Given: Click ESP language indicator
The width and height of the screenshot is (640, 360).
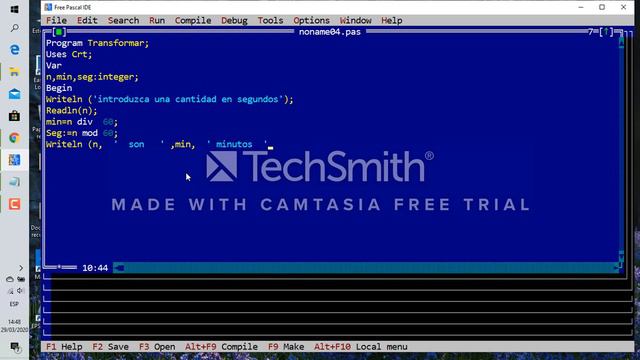Looking at the screenshot, I should tap(14, 304).
